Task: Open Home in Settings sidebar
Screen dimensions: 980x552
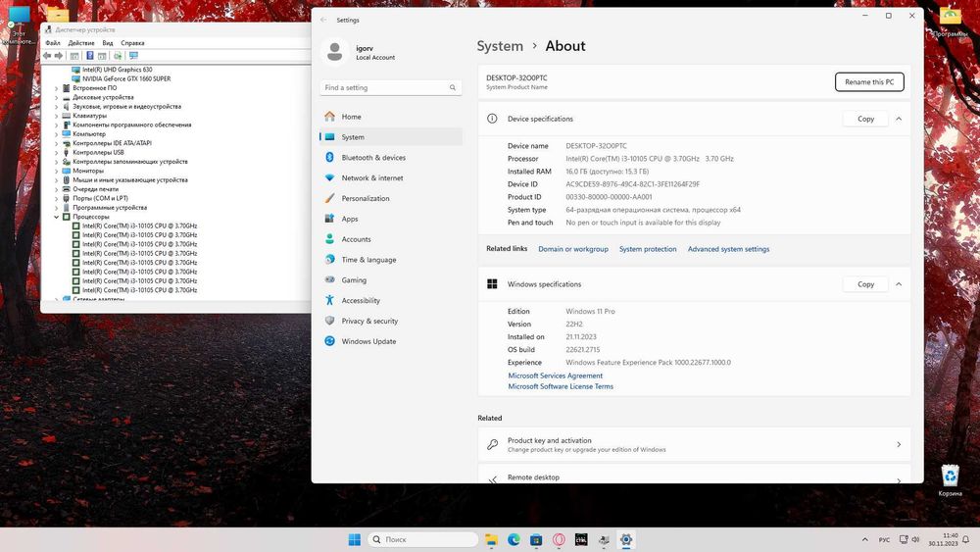Action: click(391, 117)
